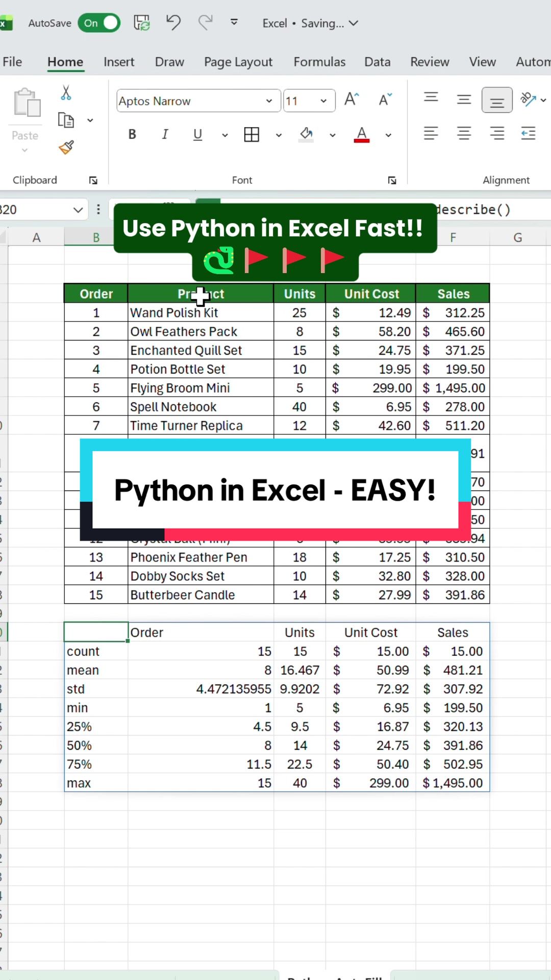Click the formula bar options dots
The height and width of the screenshot is (980, 551).
(x=98, y=209)
